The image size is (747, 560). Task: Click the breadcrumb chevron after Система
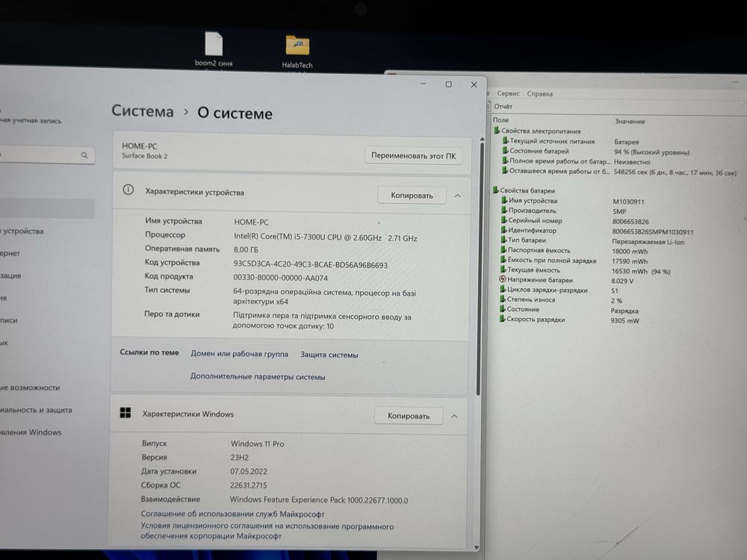click(x=186, y=113)
